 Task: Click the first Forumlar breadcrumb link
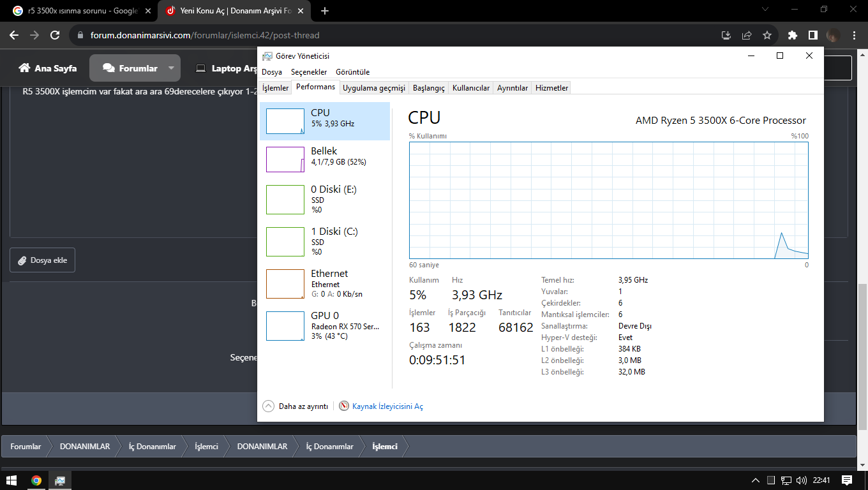tap(26, 447)
